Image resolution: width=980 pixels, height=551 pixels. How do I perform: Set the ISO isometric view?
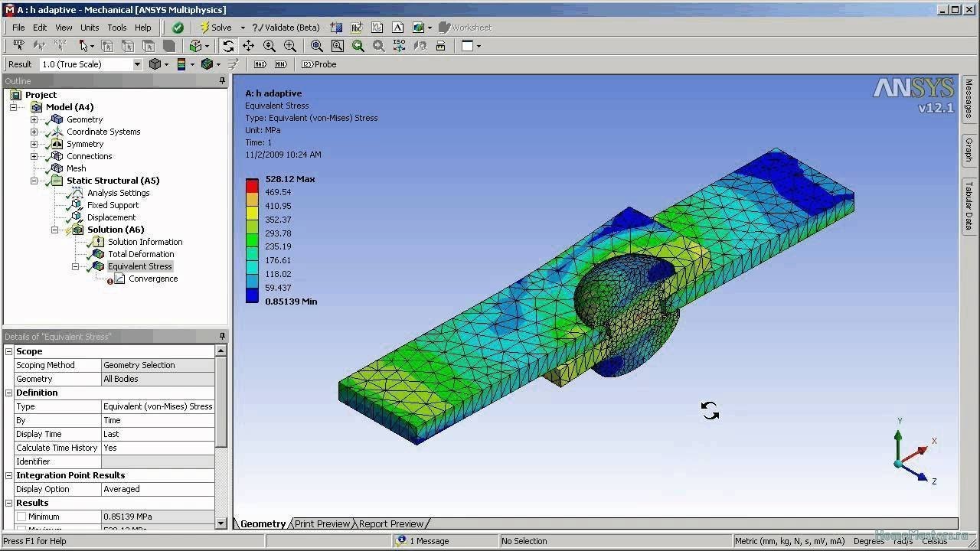click(x=399, y=46)
